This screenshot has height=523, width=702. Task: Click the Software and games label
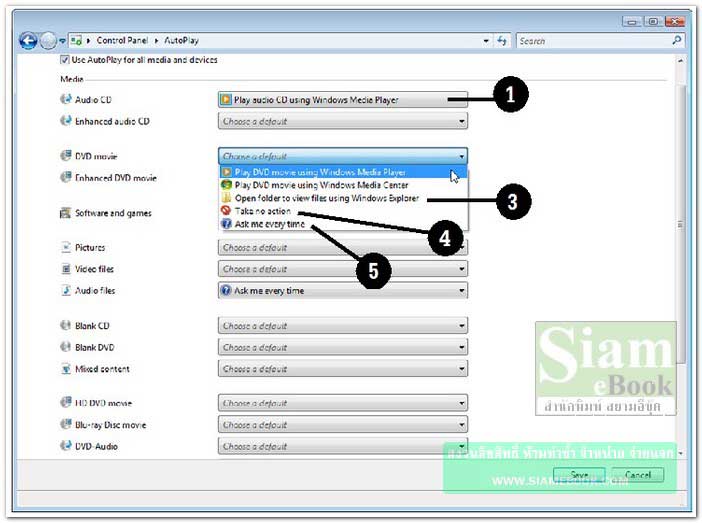[x=113, y=213]
